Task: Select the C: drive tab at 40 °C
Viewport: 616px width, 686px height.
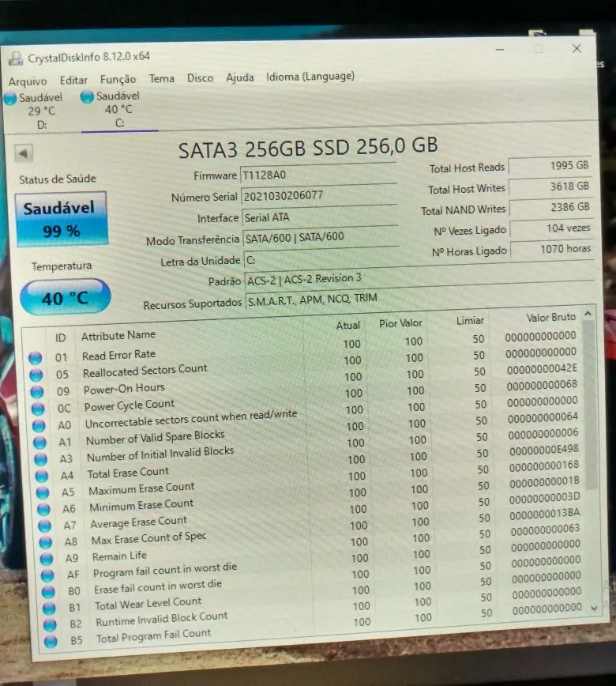Action: pos(118,109)
